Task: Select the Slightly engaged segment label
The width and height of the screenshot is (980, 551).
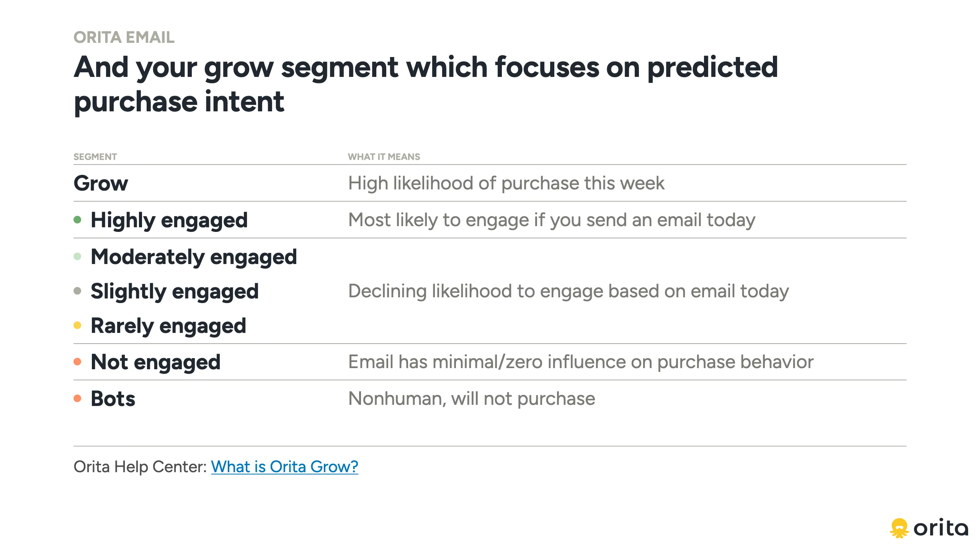Action: (x=175, y=292)
